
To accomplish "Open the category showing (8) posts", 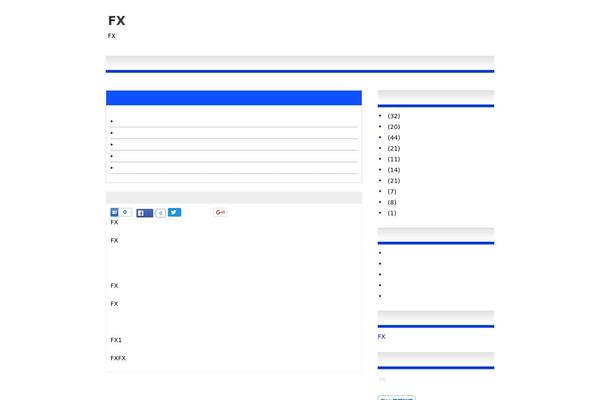I will click(392, 202).
